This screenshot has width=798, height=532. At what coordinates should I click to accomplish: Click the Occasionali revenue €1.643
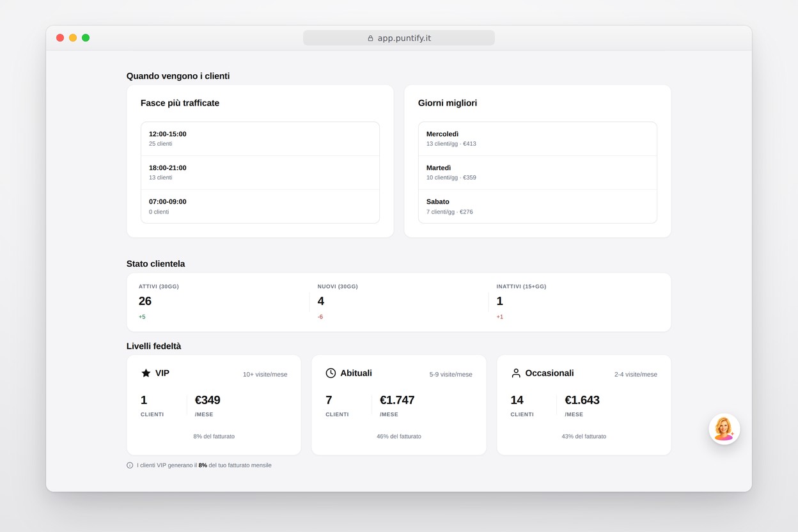(582, 400)
